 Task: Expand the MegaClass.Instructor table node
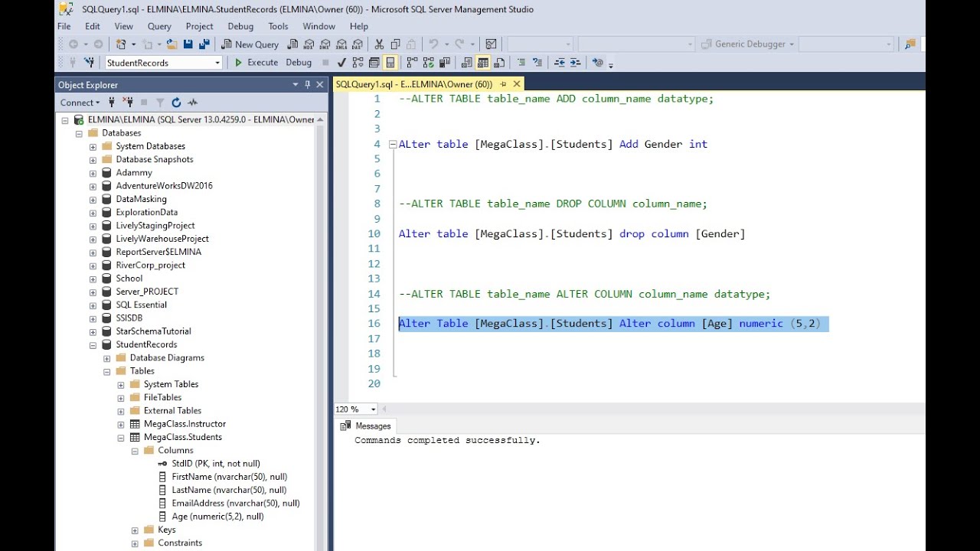coord(121,424)
